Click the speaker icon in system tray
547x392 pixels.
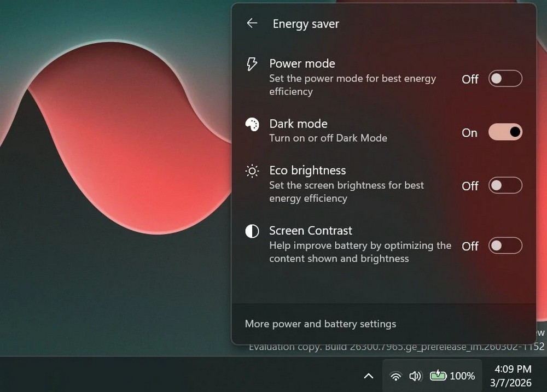[415, 376]
